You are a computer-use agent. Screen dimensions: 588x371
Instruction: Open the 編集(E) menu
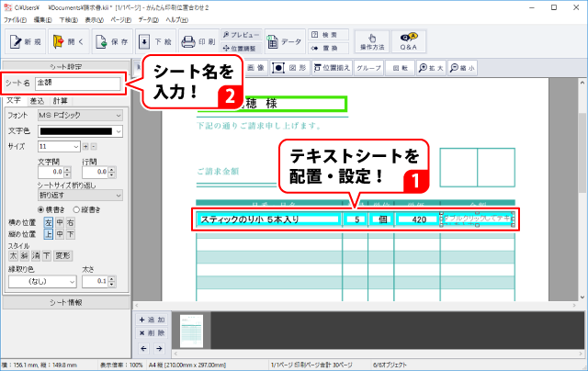point(43,20)
